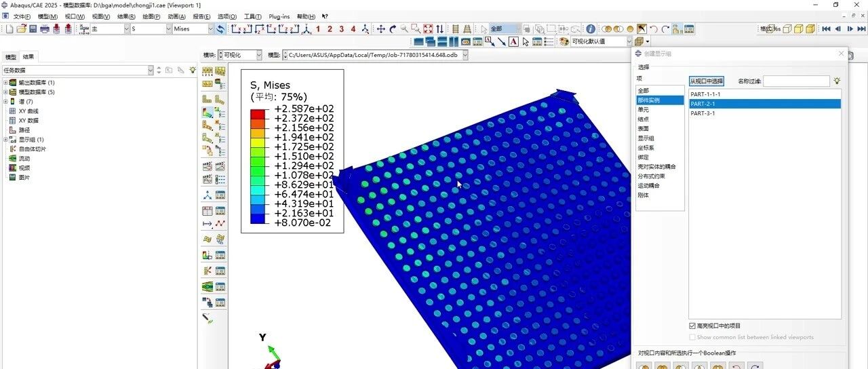Viewport: 868px width, 369px height.
Task: Click the 名称过滤 input field
Action: tap(796, 81)
